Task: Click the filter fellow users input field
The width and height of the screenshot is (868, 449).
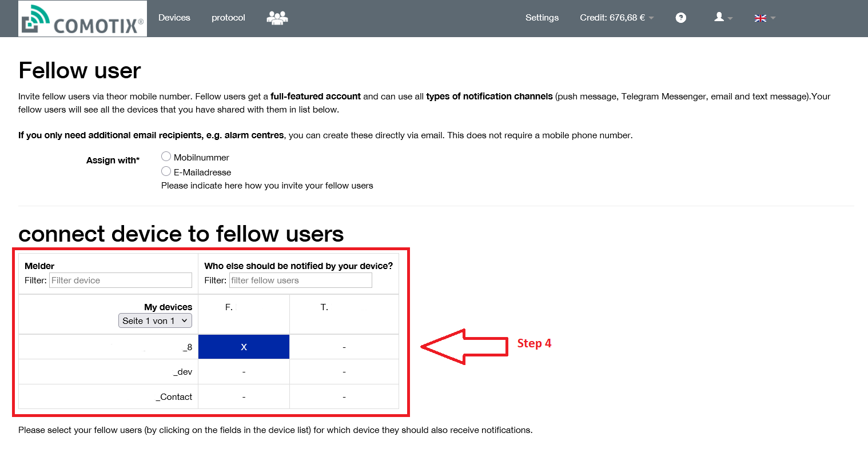Action: [x=301, y=280]
